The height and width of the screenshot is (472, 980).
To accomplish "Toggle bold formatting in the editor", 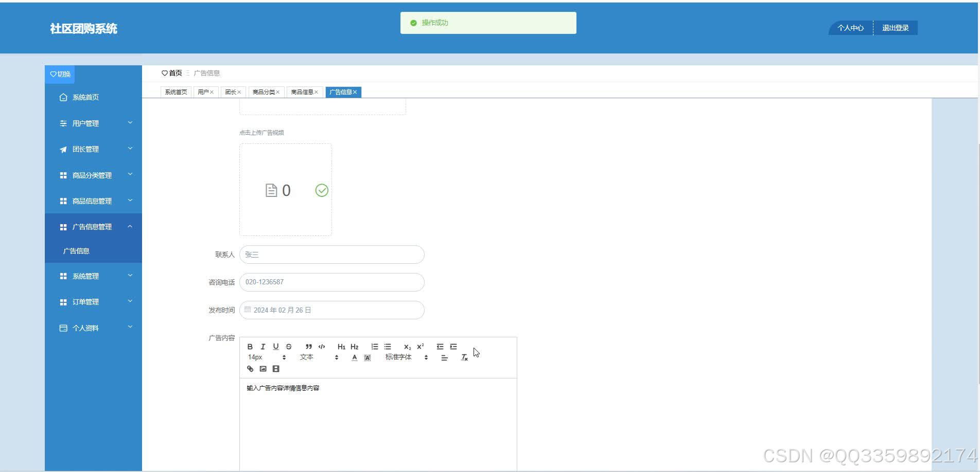I will pos(250,347).
